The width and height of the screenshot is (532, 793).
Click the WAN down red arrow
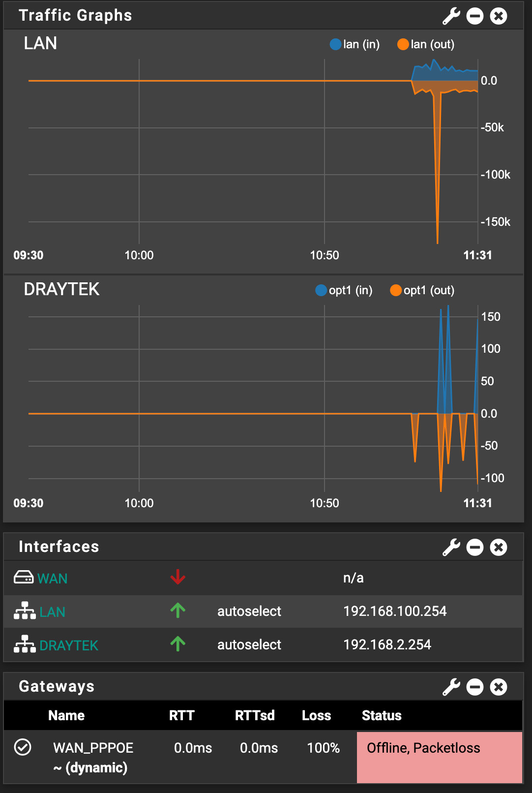(177, 577)
